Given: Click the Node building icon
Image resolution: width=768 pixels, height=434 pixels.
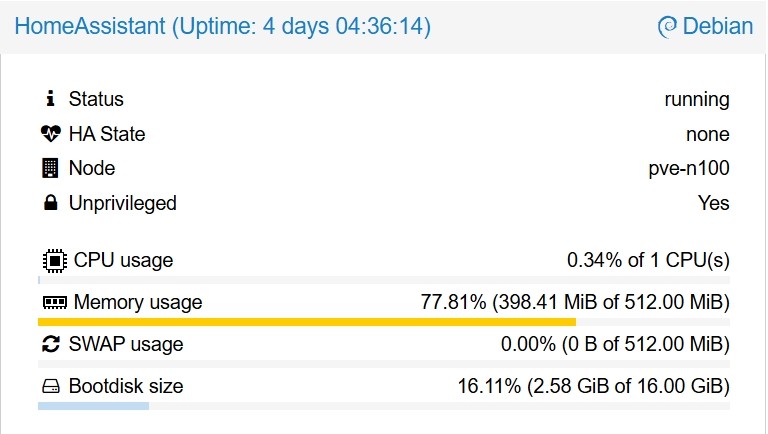Looking at the screenshot, I should point(51,168).
